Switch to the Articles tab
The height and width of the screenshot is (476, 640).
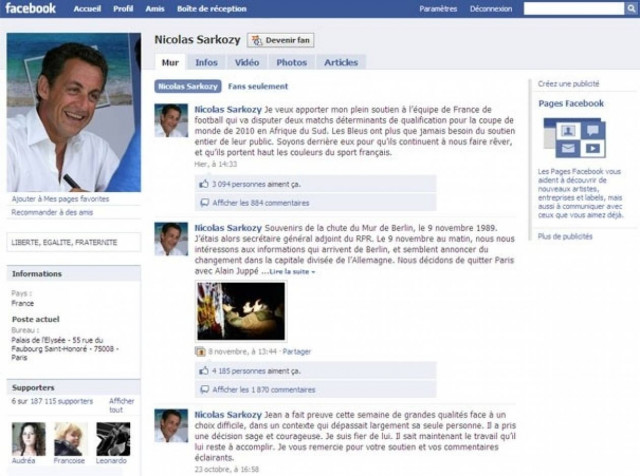341,62
